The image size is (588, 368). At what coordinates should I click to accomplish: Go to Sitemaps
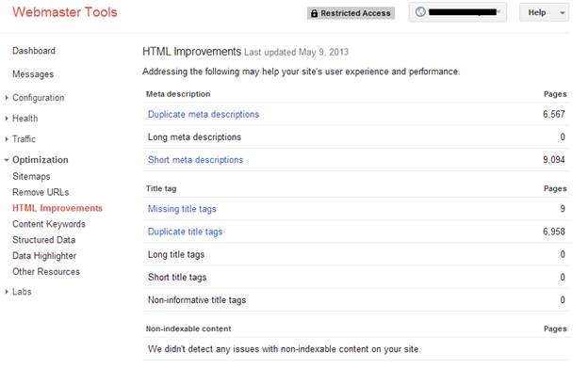pyautogui.click(x=31, y=176)
